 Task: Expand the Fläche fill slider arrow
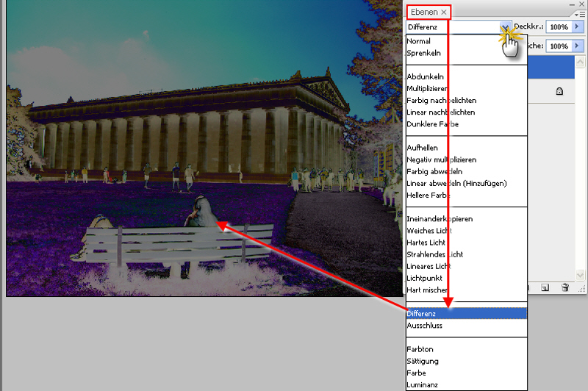(x=578, y=46)
